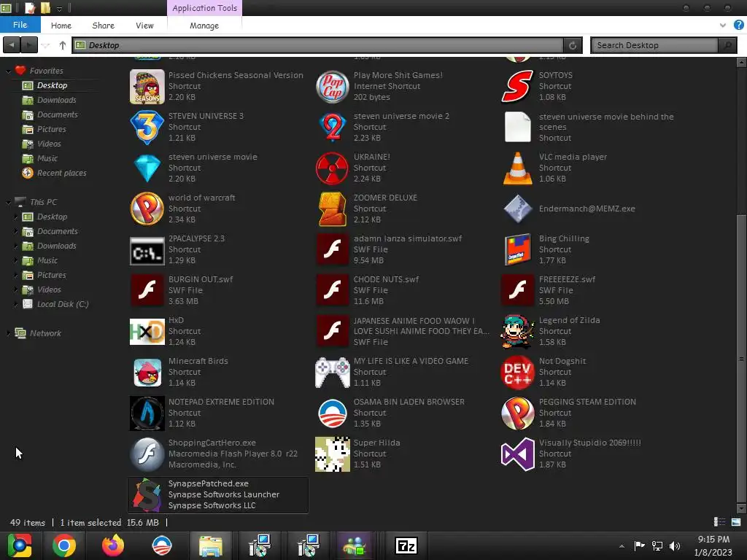Select the MY LIFE IS LIKE A VIDEO GAME controller icon

[333, 373]
